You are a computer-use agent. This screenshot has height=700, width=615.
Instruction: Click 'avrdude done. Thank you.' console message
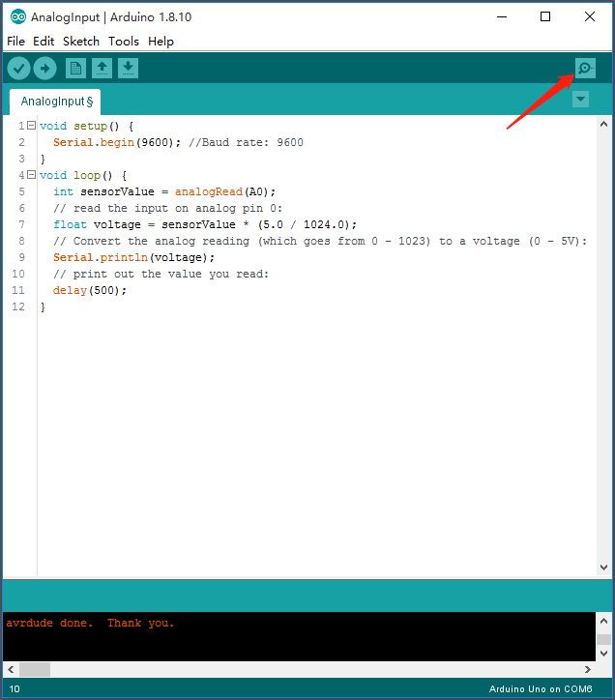pyautogui.click(x=90, y=624)
